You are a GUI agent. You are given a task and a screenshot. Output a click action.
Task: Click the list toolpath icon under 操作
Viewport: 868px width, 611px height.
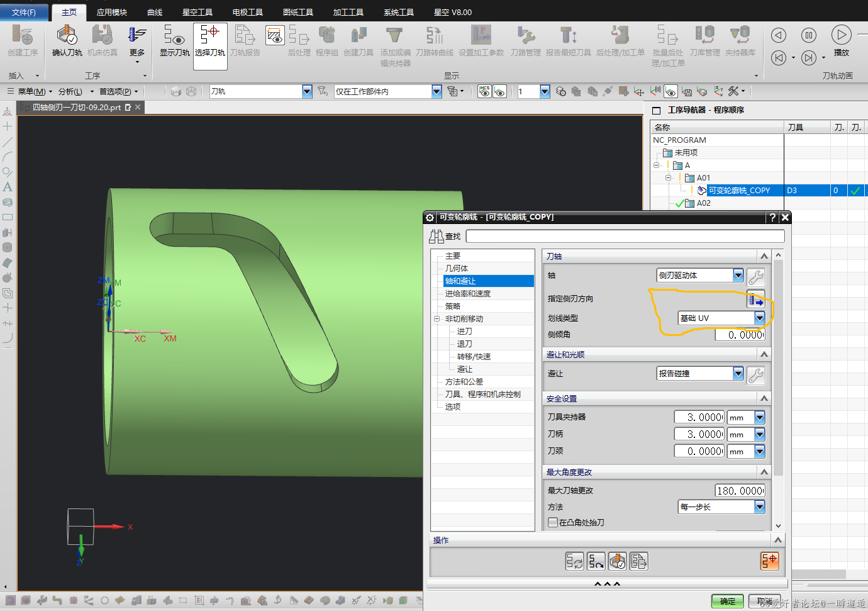tap(638, 561)
